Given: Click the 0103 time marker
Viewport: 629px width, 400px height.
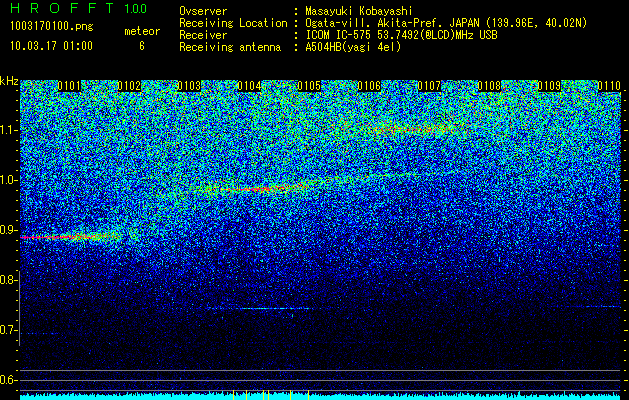Looking at the screenshot, I should (189, 86).
